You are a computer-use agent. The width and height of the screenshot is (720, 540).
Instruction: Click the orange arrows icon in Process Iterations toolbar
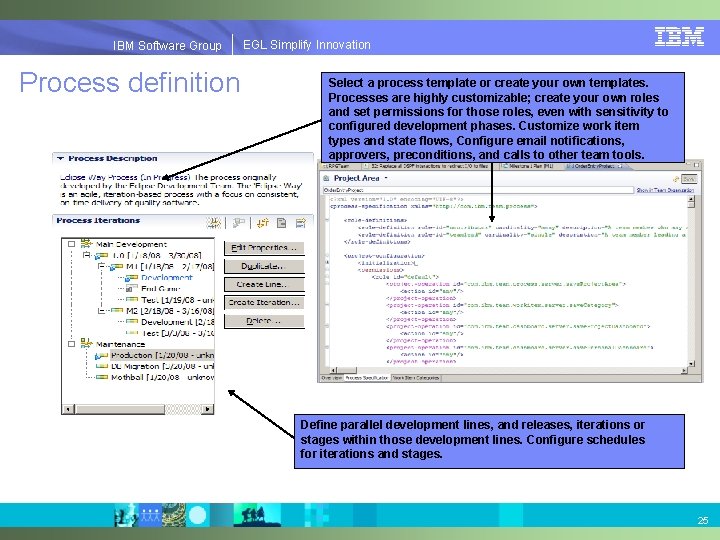(x=263, y=223)
